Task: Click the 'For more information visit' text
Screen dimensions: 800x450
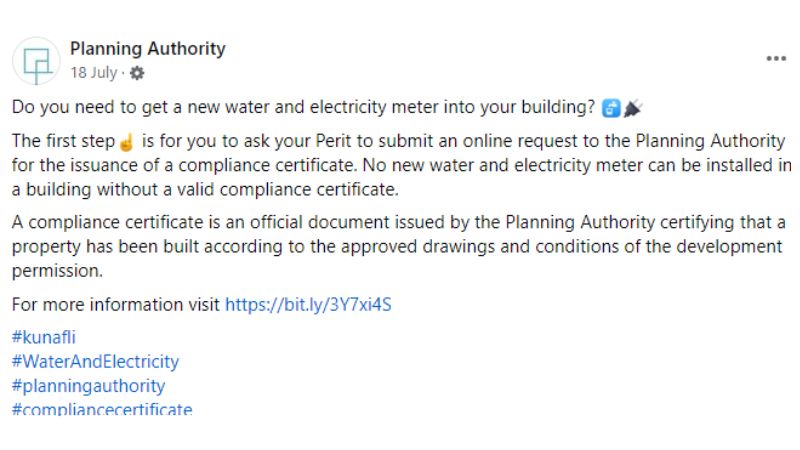Action: tap(116, 305)
